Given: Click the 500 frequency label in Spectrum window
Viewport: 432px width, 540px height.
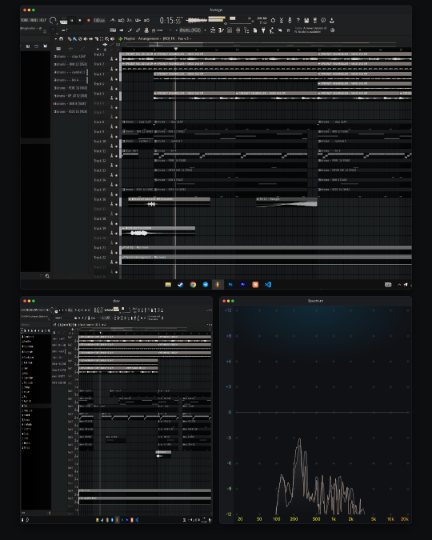Looking at the screenshot, I should 316,519.
